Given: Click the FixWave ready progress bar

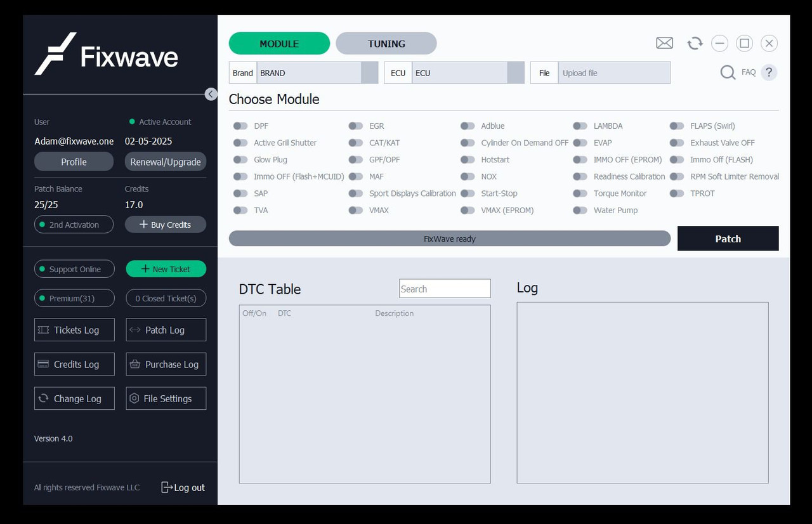Looking at the screenshot, I should [x=449, y=239].
